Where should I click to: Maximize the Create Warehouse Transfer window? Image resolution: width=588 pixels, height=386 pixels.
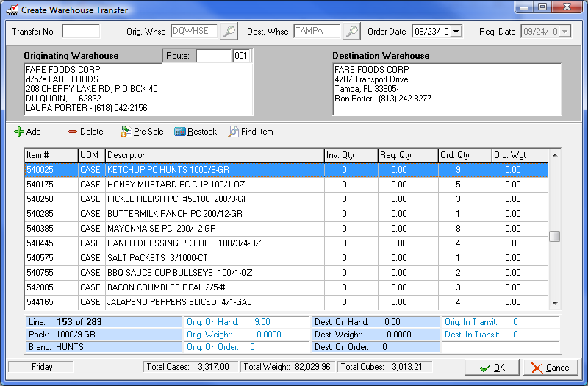(542, 7)
